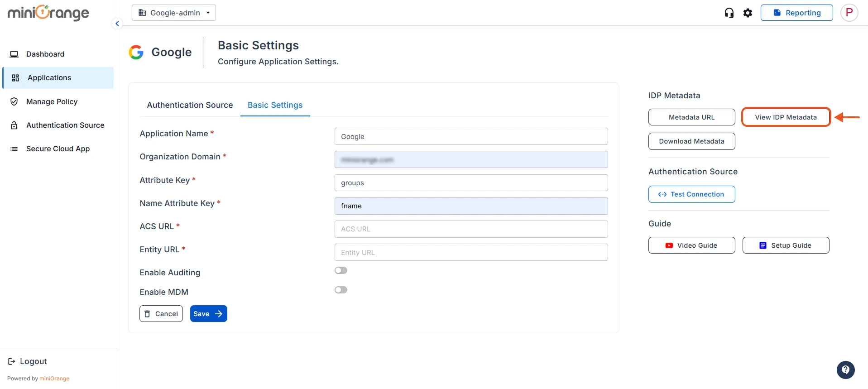Click the trash icon on Cancel
This screenshot has height=389, width=868.
(x=147, y=314)
